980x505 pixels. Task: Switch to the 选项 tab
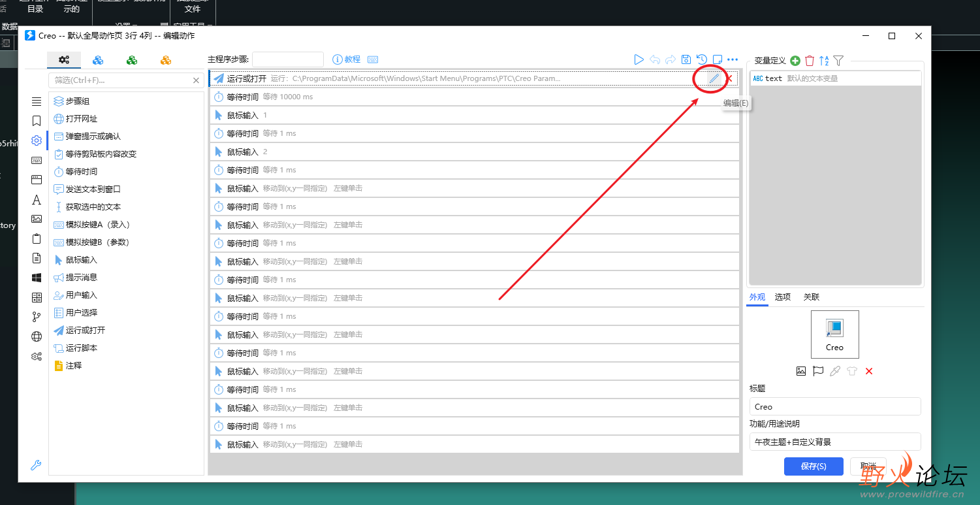point(783,297)
